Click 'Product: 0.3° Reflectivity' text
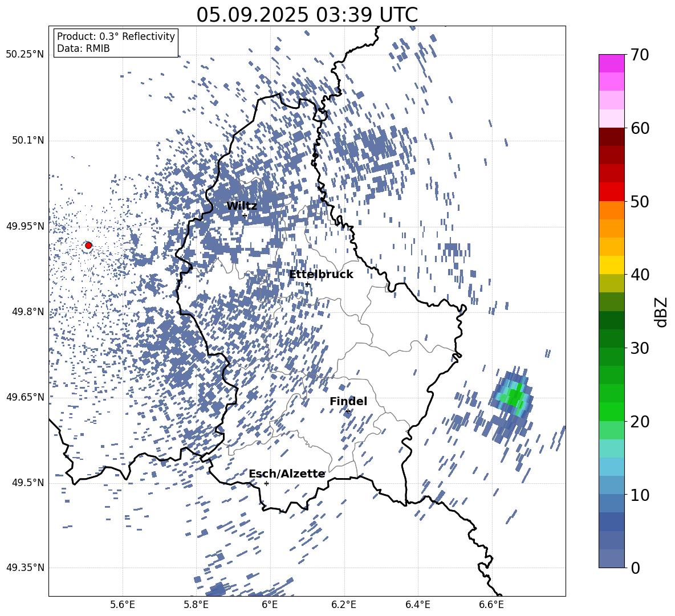Screen dimensions: 675x616 [116, 36]
